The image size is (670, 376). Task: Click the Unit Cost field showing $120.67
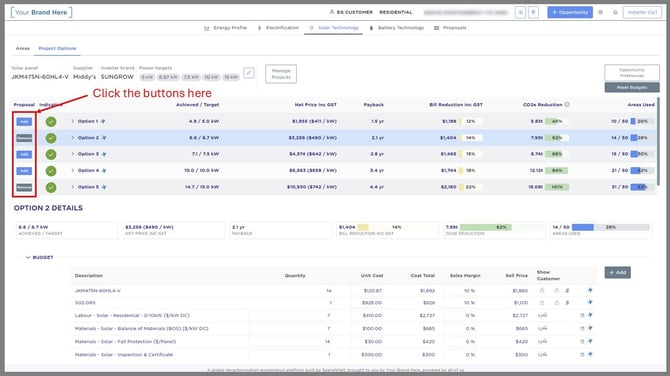[367, 291]
